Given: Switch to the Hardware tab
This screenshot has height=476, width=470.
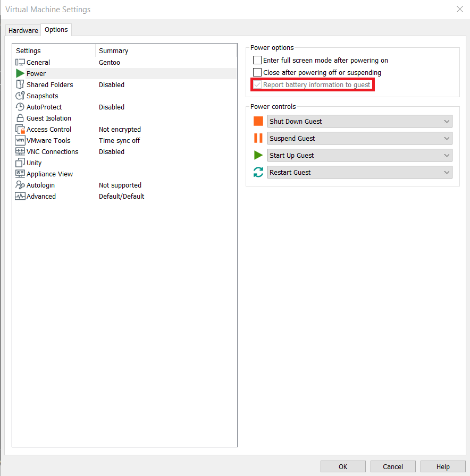Looking at the screenshot, I should 23,30.
